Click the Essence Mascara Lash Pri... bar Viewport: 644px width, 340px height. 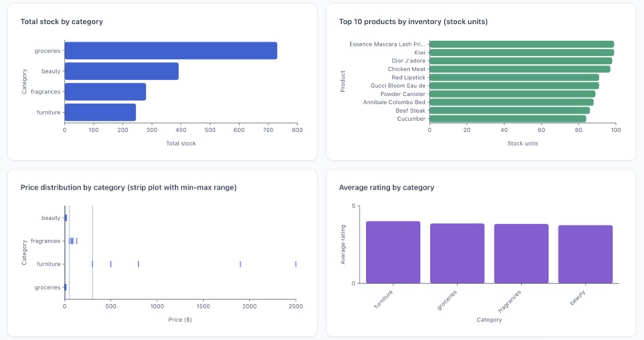tap(522, 44)
